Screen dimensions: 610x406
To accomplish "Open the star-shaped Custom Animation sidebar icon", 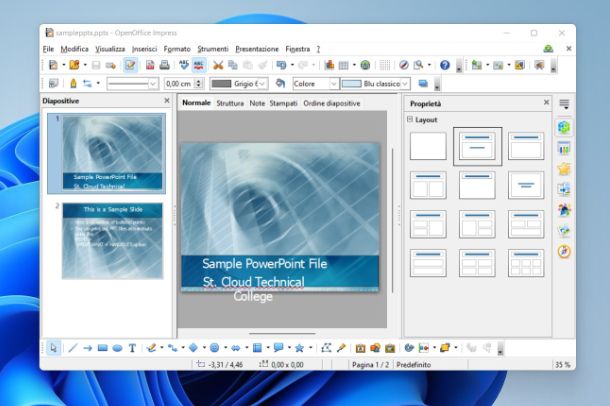I will coord(564,169).
